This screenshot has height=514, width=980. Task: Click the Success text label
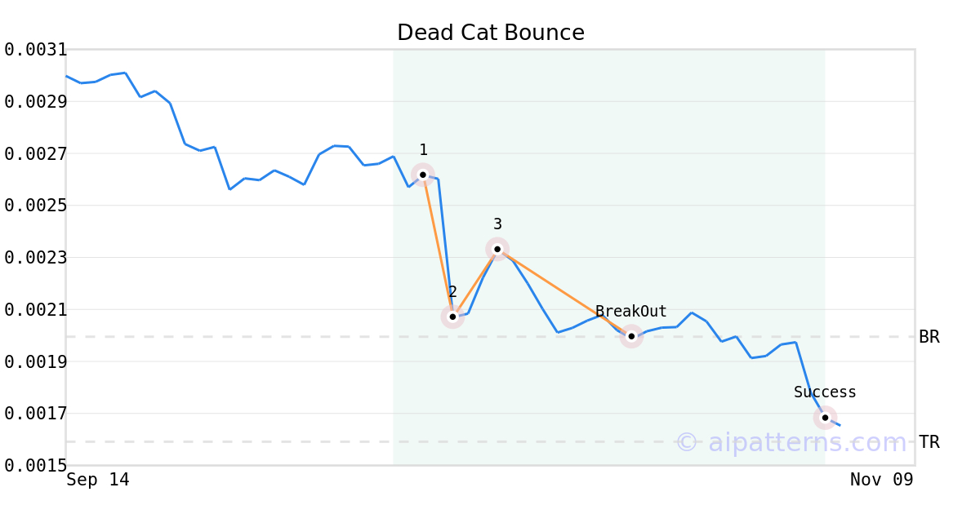(825, 392)
